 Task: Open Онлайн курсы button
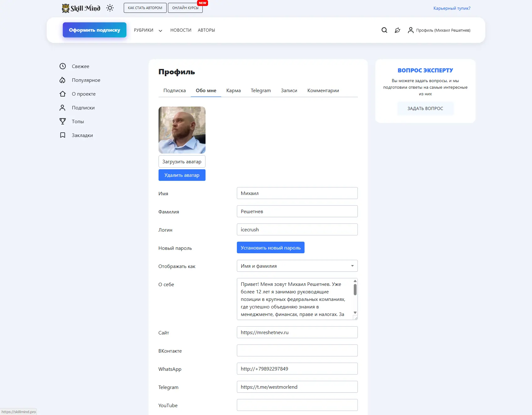pos(185,8)
